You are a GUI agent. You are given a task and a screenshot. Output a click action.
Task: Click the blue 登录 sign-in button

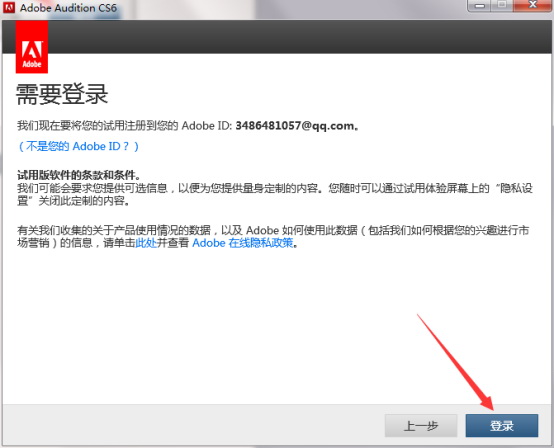point(502,425)
